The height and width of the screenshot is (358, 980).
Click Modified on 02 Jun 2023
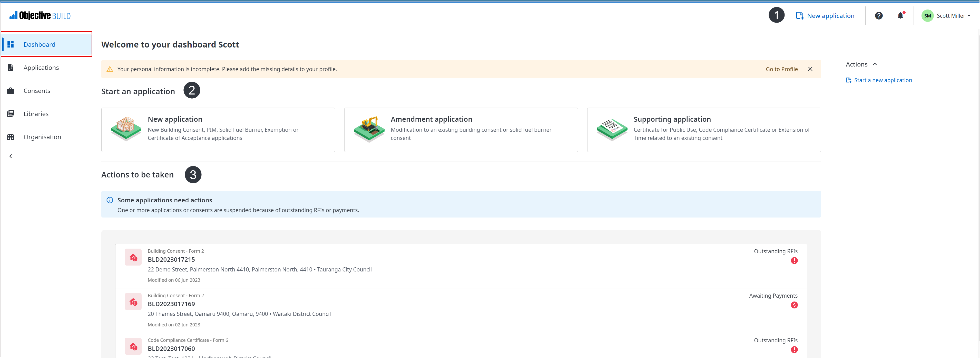(x=174, y=325)
